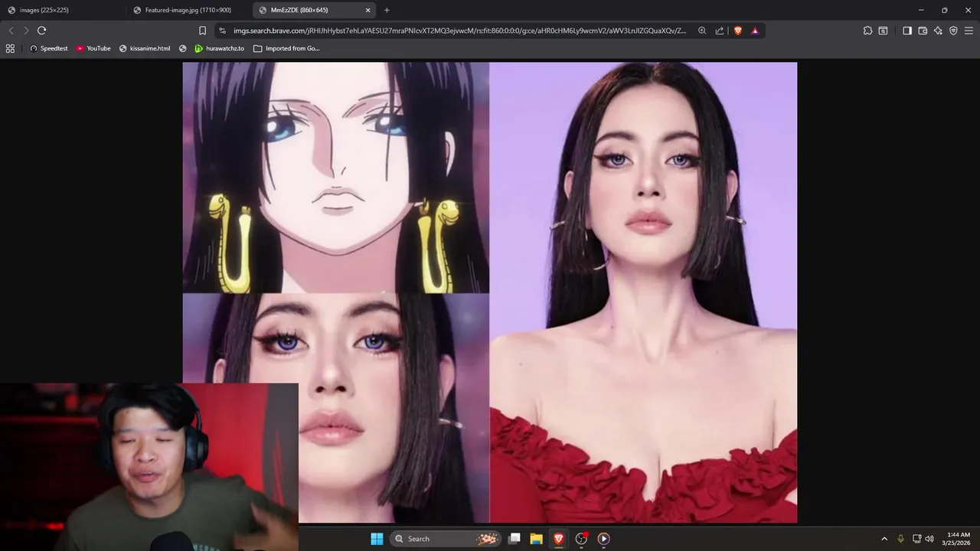The image size is (980, 551).
Task: Open volume control tray icon
Action: click(929, 539)
